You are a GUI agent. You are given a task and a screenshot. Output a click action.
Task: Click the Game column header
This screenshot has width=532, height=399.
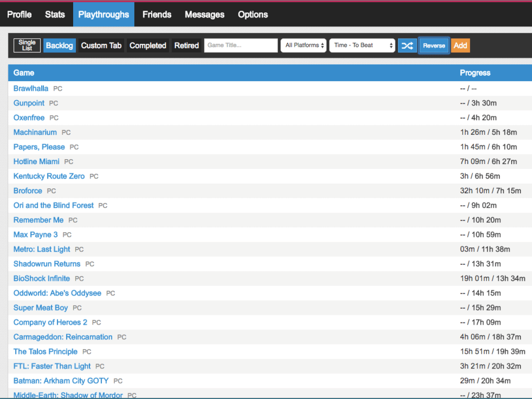(x=24, y=73)
